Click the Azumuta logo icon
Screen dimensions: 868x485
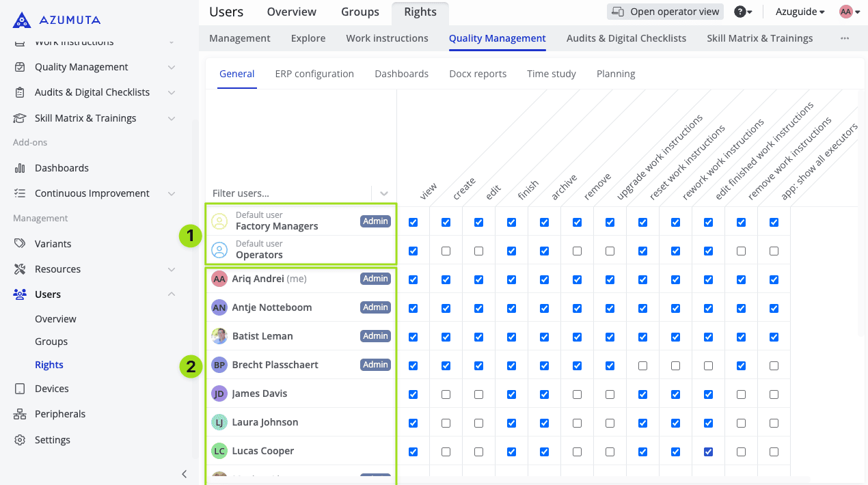[x=22, y=20]
